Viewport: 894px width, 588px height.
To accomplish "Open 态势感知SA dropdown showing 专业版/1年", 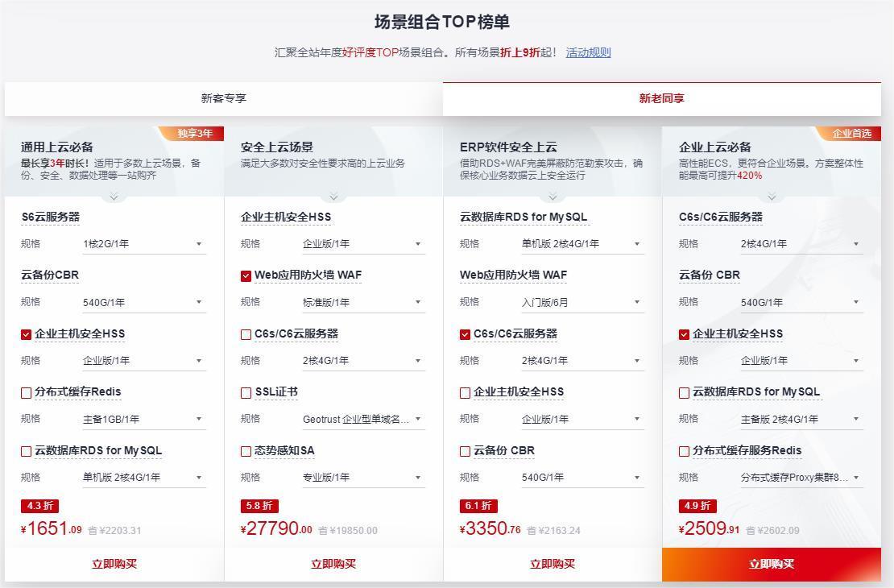I will point(363,478).
